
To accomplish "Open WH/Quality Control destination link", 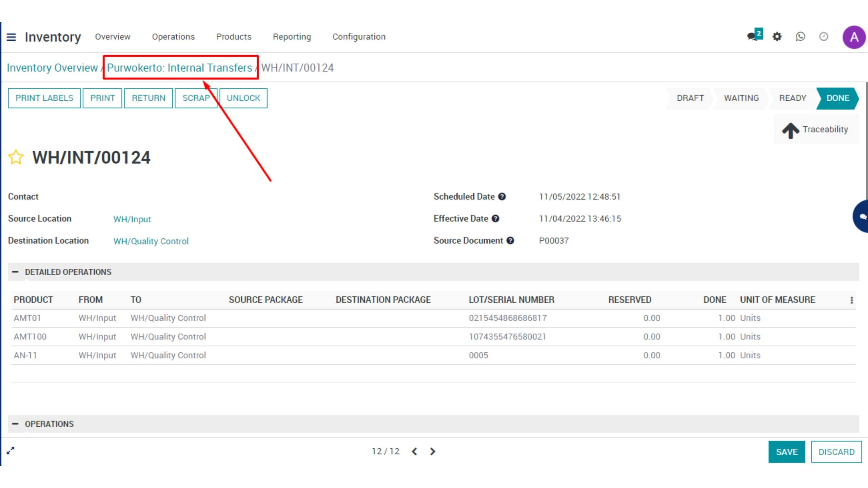I will click(151, 241).
